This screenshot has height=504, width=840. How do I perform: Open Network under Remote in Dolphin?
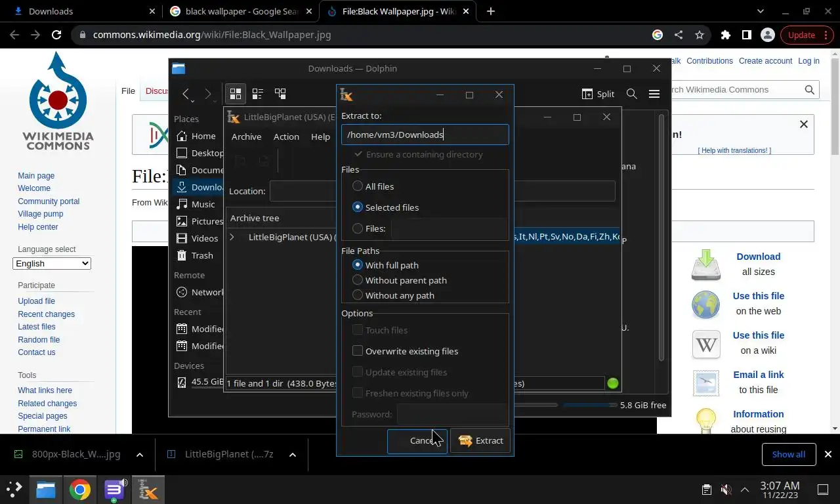click(x=198, y=292)
